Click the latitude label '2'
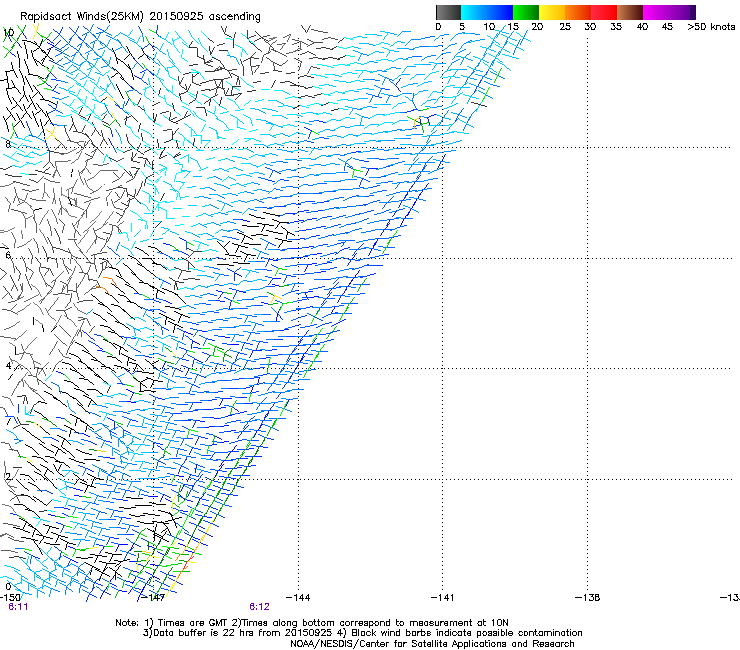Viewport: 740px width, 650px height. [8, 477]
